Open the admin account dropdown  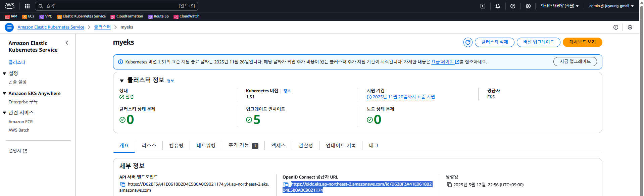611,6
